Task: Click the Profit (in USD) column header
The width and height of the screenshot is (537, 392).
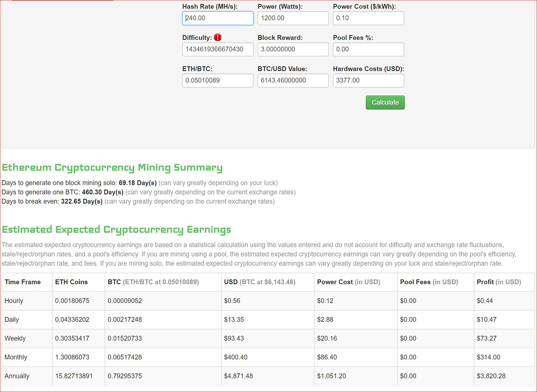Action: coord(499,282)
